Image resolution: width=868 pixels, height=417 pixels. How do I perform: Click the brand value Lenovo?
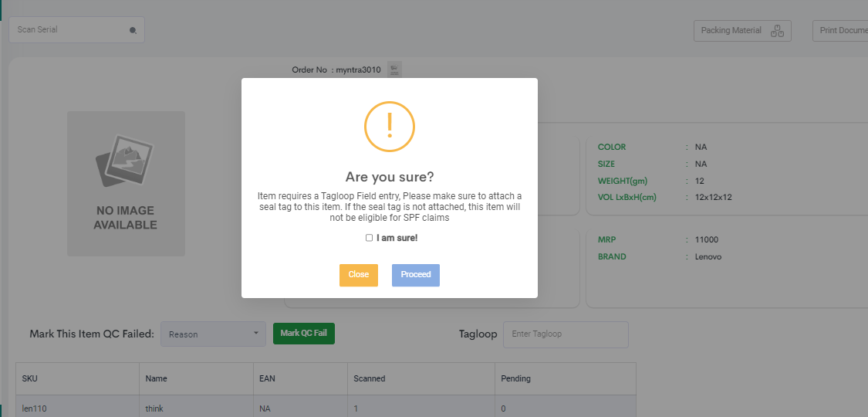click(x=708, y=257)
